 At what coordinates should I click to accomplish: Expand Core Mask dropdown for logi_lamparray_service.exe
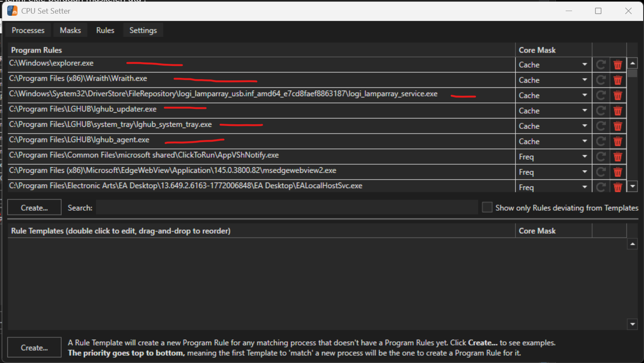(553, 95)
